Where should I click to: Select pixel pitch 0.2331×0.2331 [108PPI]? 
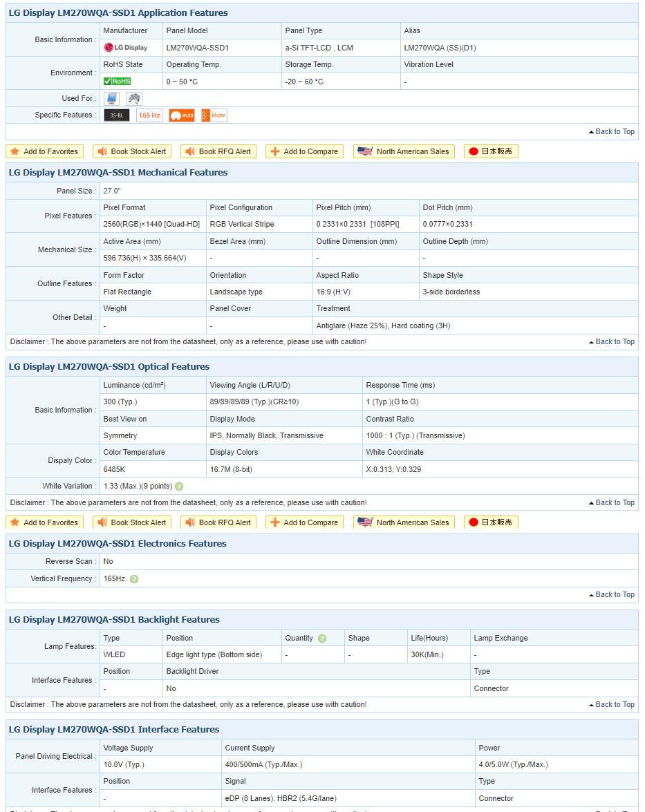click(x=358, y=224)
